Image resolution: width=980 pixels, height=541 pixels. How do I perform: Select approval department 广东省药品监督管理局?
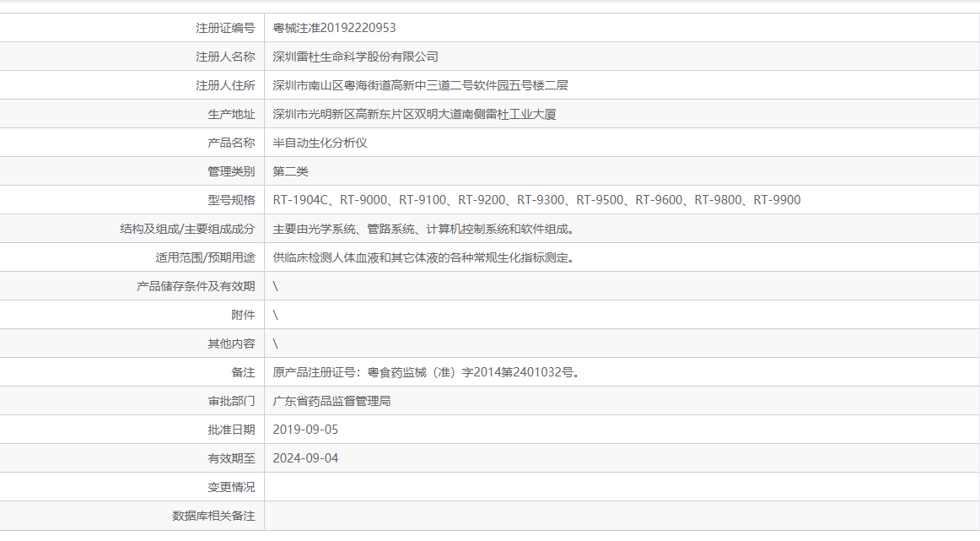pos(331,401)
